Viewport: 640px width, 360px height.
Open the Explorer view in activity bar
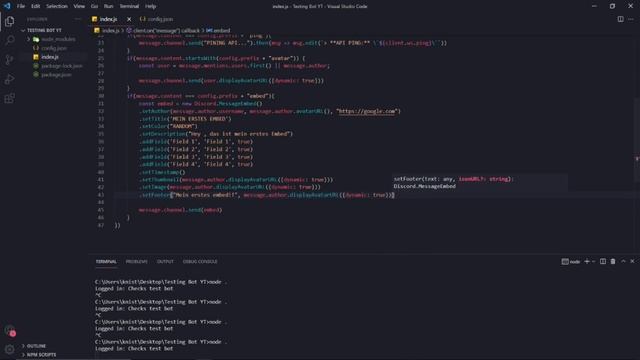coord(9,21)
